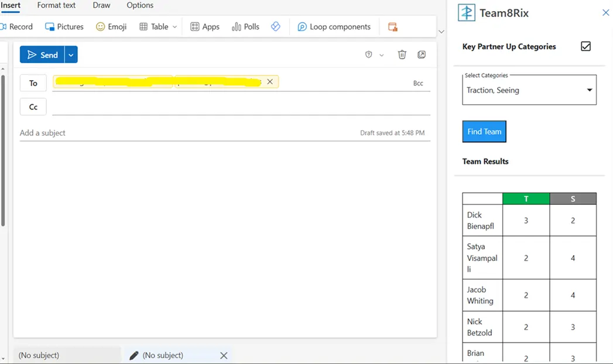Click the Add a subject field
Image resolution: width=613 pixels, height=364 pixels.
(x=188, y=133)
